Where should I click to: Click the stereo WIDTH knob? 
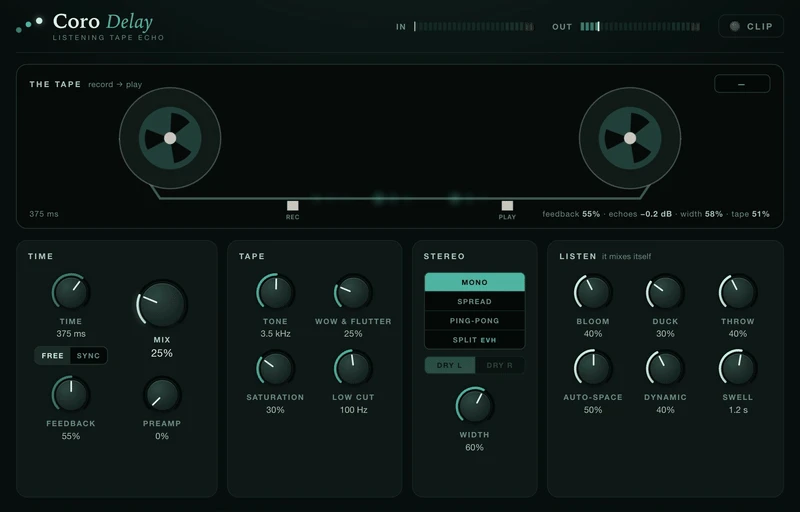coord(474,406)
